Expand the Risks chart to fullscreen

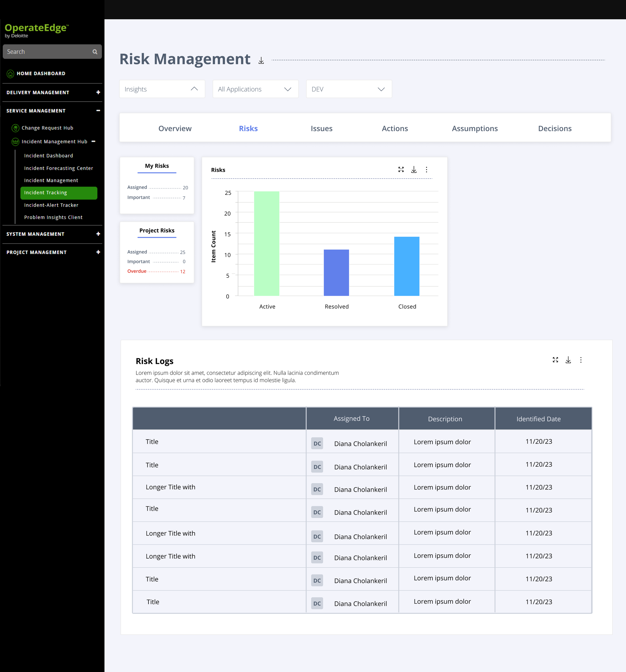[401, 170]
